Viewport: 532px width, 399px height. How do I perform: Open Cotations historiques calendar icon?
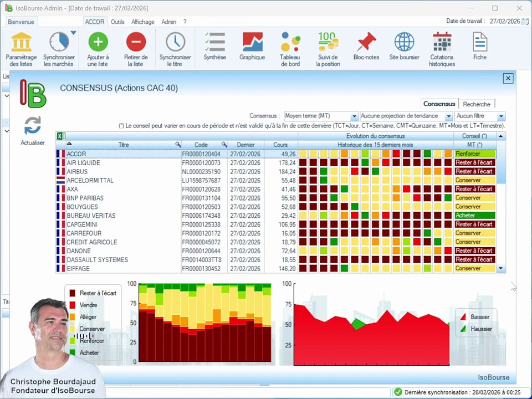(x=442, y=42)
